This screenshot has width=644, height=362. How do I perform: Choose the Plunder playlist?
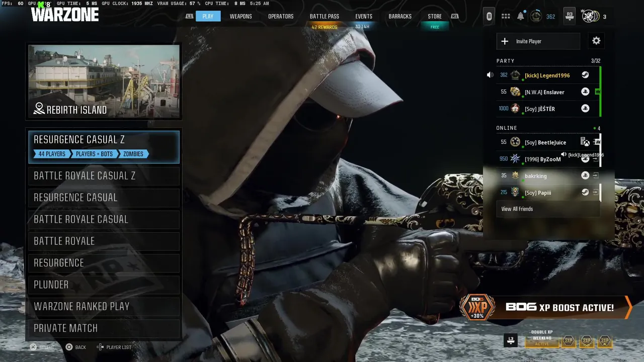[104, 285]
